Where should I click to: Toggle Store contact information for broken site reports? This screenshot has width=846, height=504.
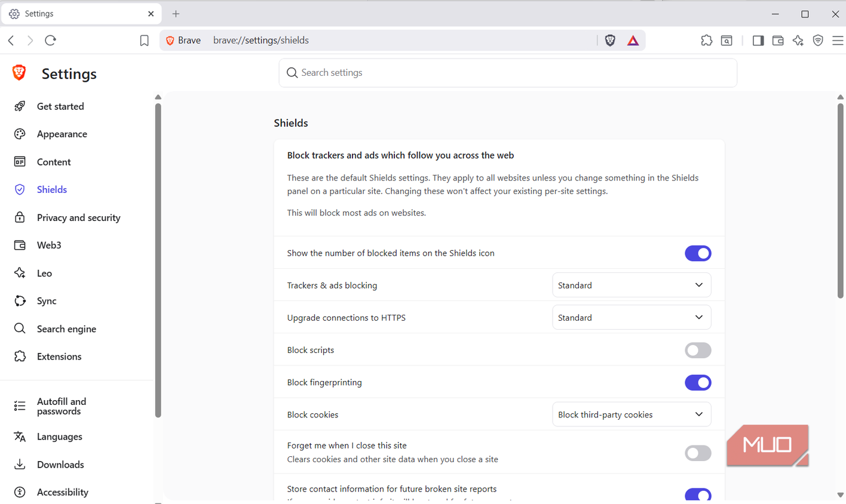698,494
